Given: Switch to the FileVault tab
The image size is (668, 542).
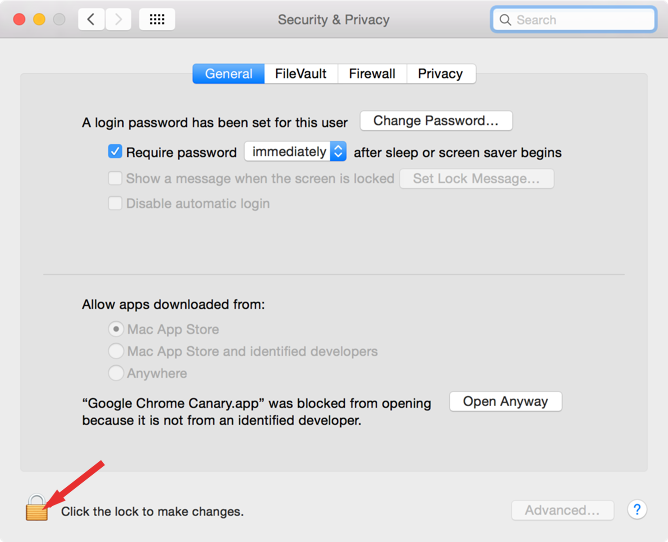Looking at the screenshot, I should click(301, 74).
